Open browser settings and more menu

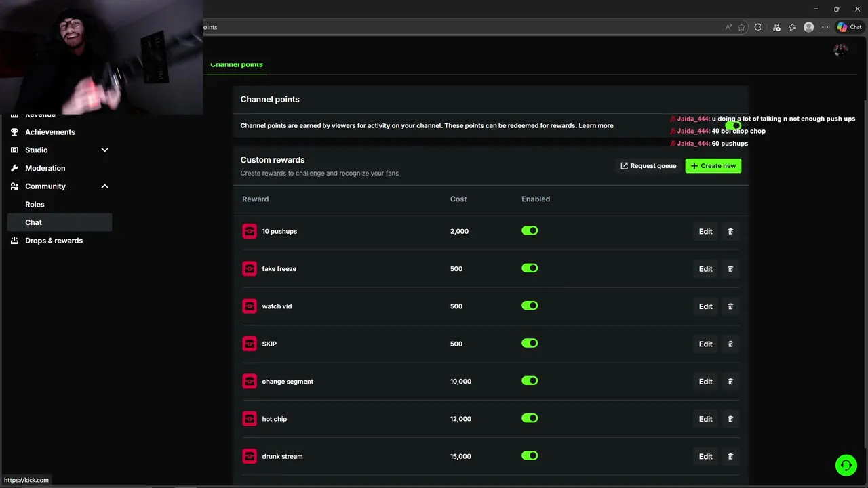click(x=825, y=27)
